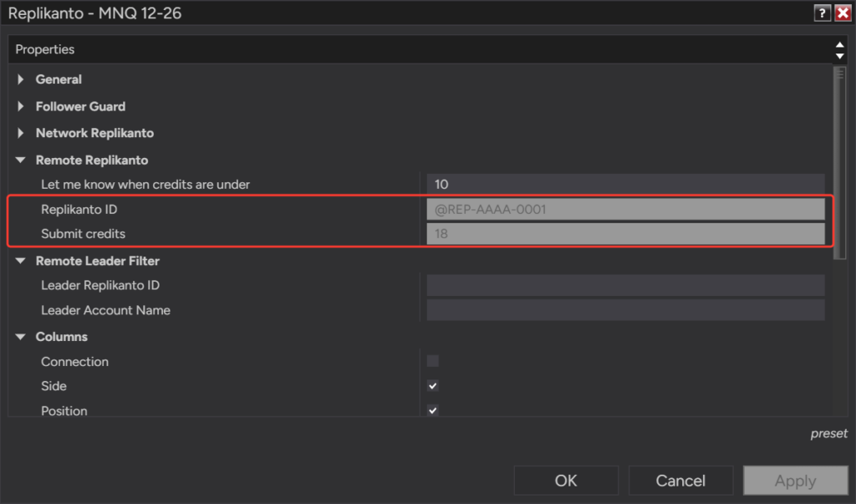Uncheck the Position column checkbox
856x504 pixels.
[433, 410]
